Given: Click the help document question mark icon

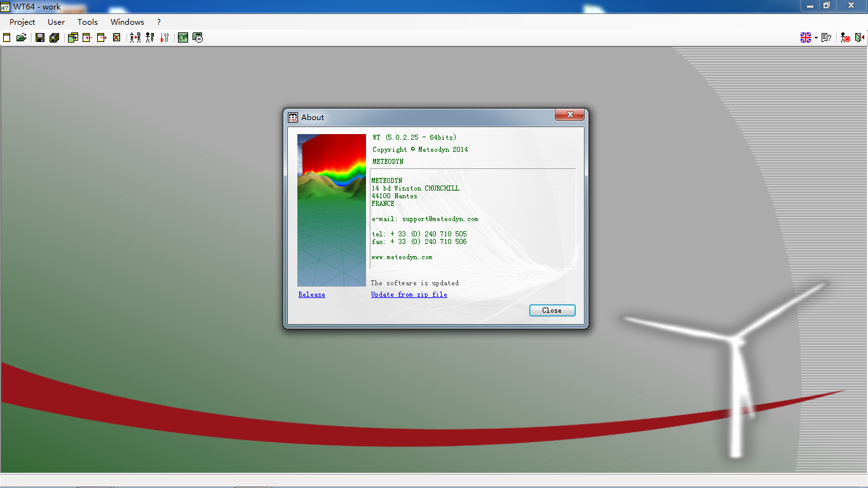Looking at the screenshot, I should click(826, 37).
